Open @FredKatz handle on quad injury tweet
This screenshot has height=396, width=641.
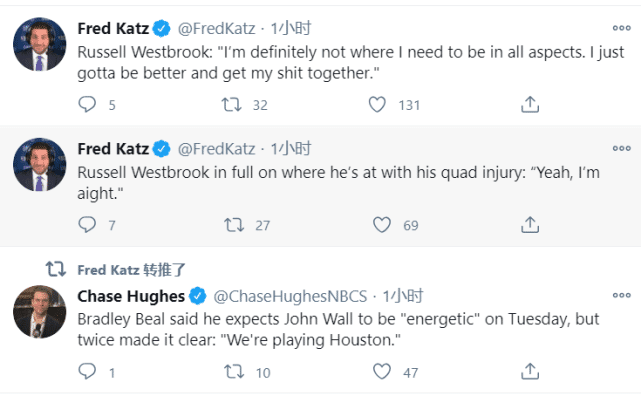216,149
